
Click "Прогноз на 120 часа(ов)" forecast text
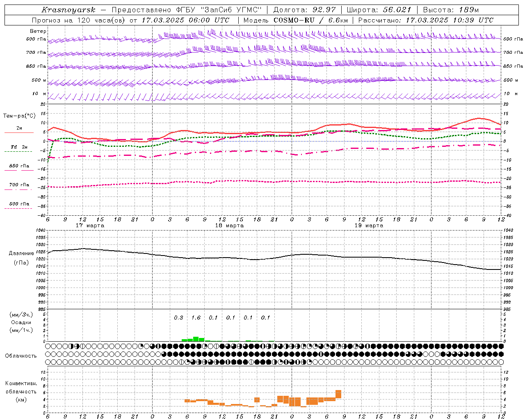point(79,20)
